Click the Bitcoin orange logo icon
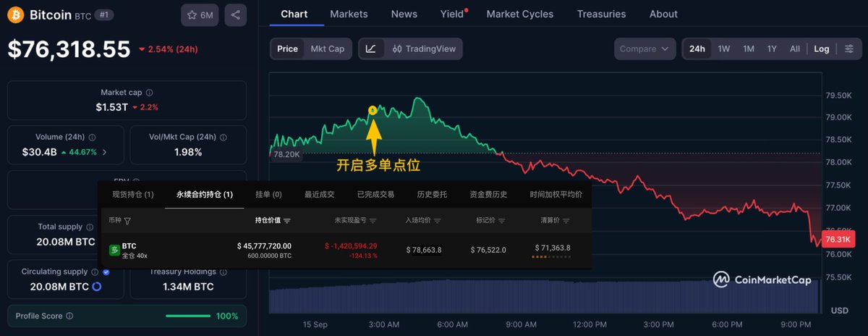Viewport: 868px width, 336px height. pos(16,14)
